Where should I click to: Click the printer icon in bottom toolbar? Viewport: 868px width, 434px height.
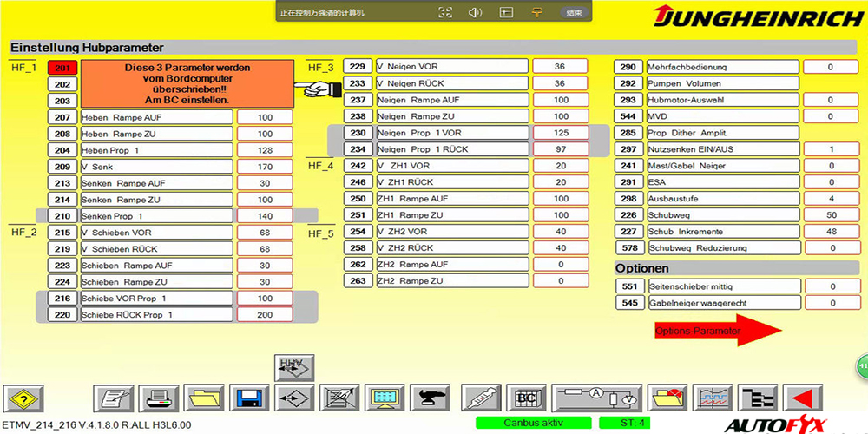click(160, 398)
